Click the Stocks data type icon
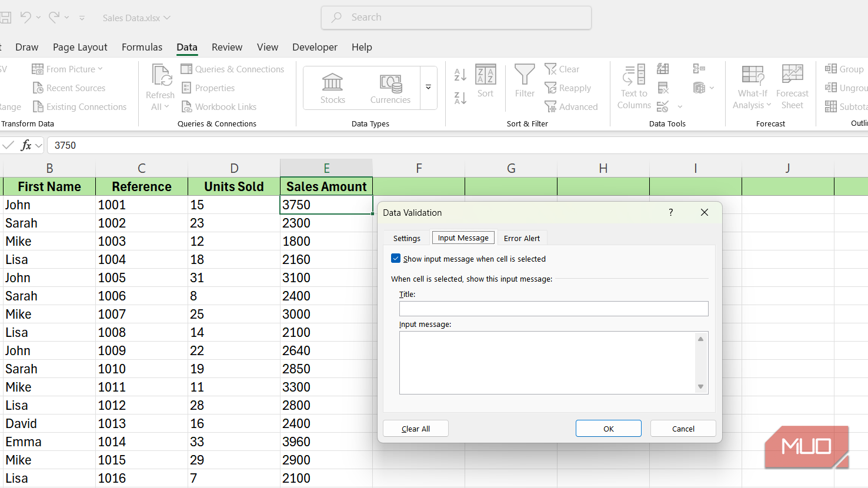The height and width of the screenshot is (488, 868). point(333,82)
